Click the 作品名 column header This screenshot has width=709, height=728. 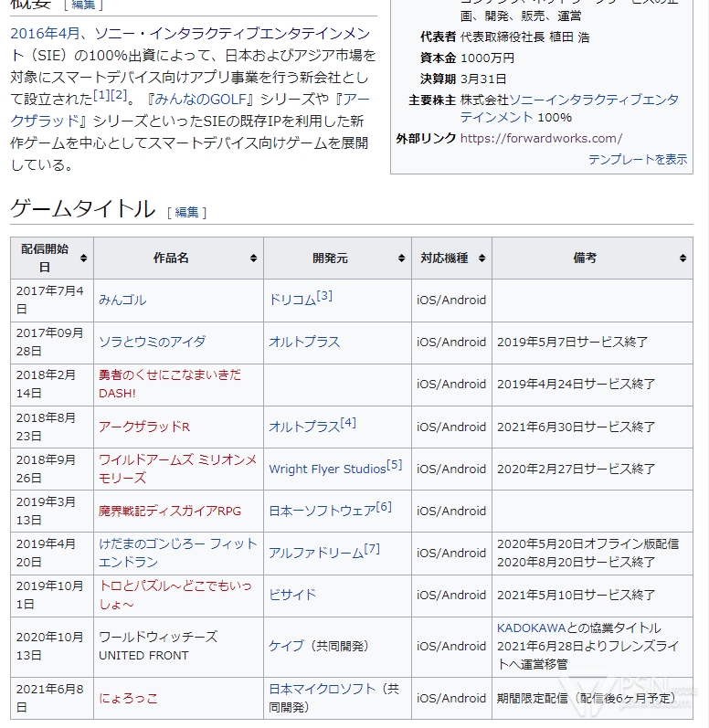[179, 258]
